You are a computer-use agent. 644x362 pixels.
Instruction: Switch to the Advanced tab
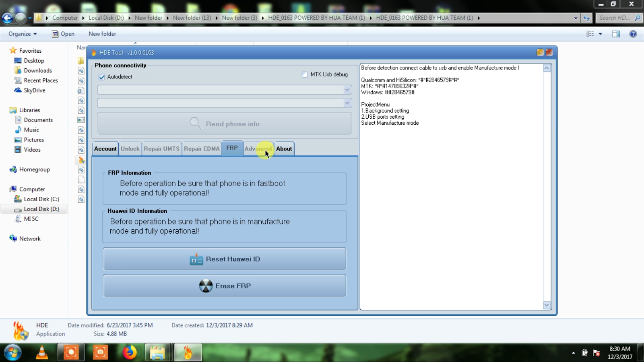tap(258, 148)
